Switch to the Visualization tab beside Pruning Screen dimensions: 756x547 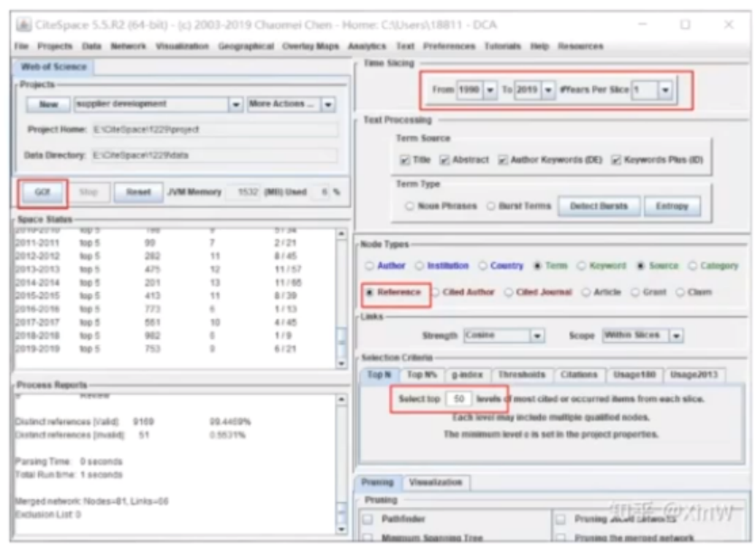pos(435,483)
